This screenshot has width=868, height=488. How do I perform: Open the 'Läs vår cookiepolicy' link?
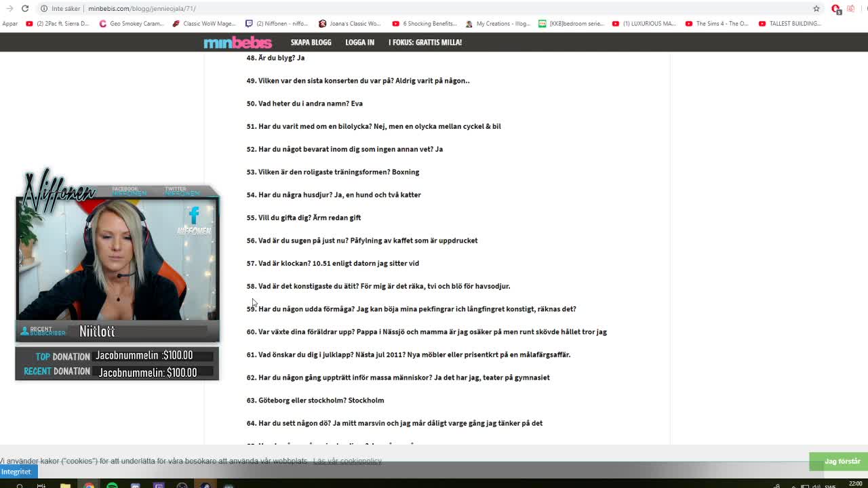pos(347,461)
